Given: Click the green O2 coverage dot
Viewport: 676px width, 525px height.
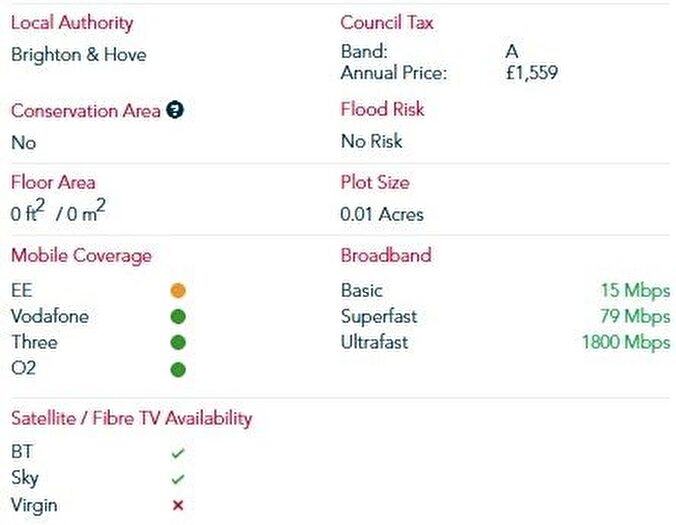Looking at the screenshot, I should pyautogui.click(x=178, y=369).
